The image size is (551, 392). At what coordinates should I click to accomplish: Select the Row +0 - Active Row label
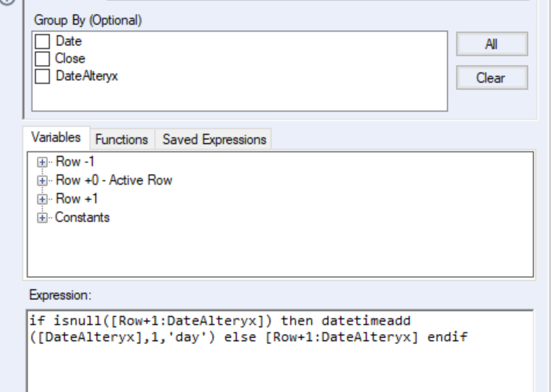(x=113, y=180)
